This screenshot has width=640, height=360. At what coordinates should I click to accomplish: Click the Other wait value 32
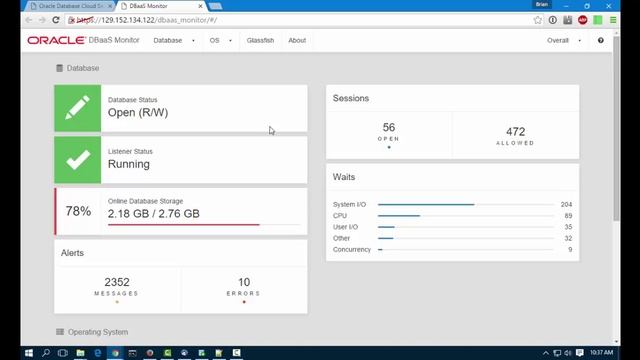pyautogui.click(x=568, y=238)
